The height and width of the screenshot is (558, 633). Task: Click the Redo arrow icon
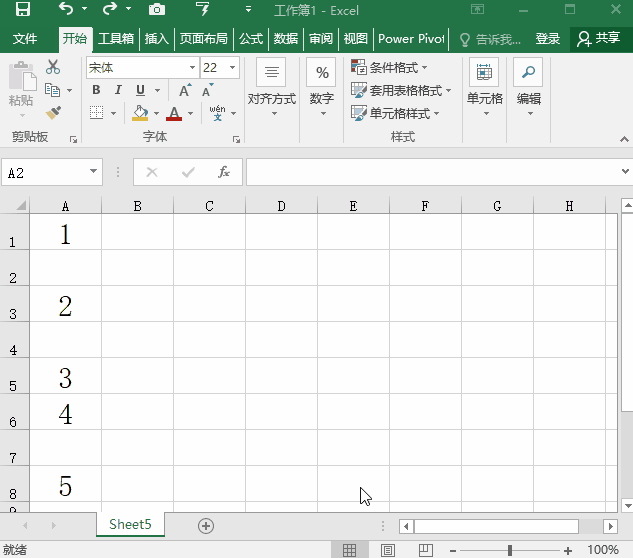point(110,8)
